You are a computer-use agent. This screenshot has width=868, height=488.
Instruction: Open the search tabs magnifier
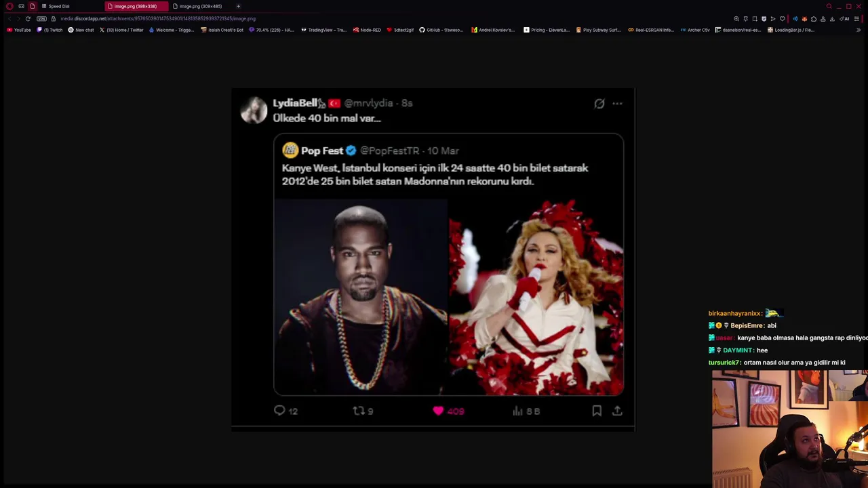click(829, 6)
